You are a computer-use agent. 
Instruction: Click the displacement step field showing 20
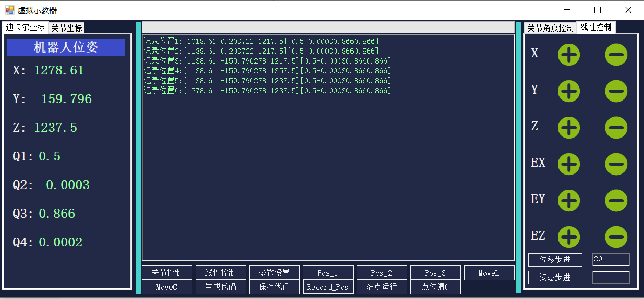point(611,259)
